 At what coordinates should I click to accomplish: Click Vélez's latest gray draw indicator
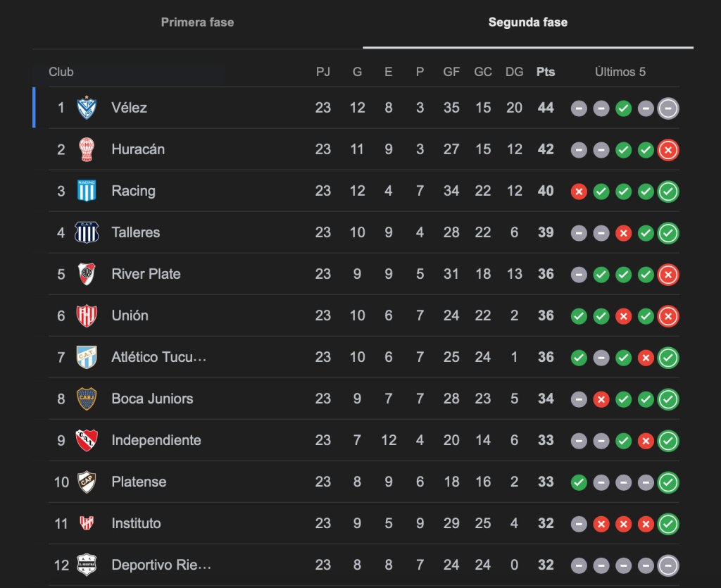click(x=668, y=108)
